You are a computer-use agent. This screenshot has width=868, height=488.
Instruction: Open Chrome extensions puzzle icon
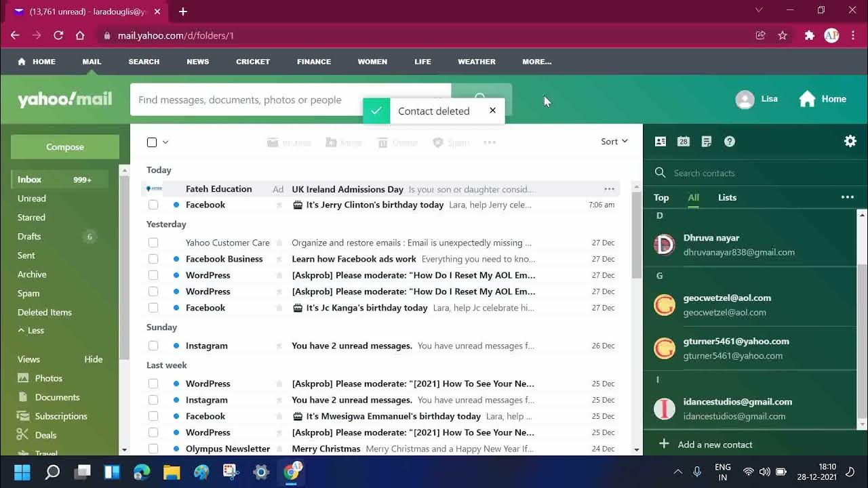click(x=809, y=35)
